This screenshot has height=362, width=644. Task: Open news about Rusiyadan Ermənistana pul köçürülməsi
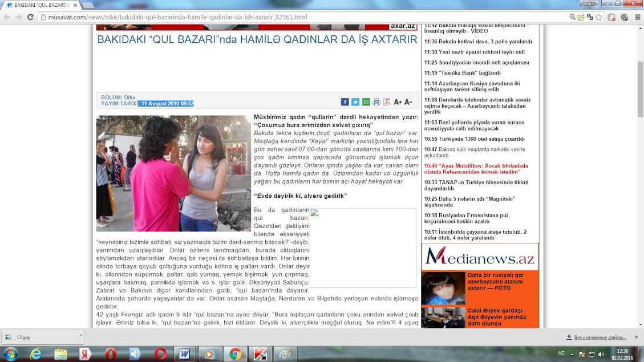466,218
